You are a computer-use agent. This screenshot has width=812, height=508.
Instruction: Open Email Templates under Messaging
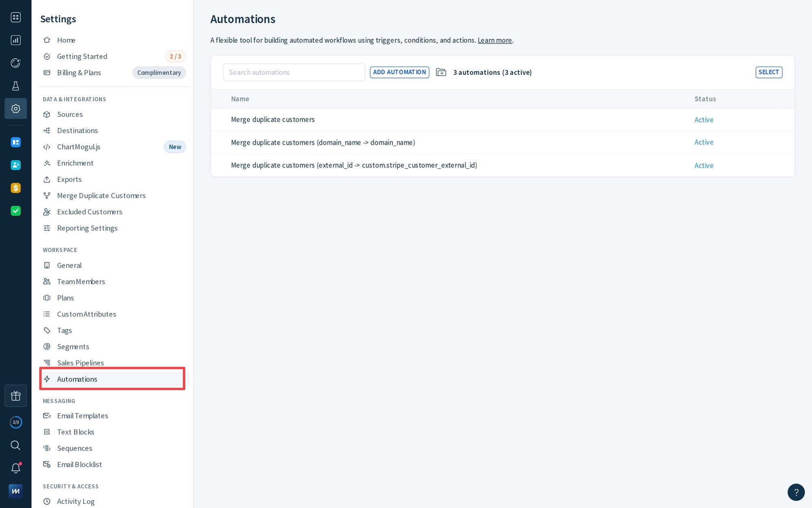pos(114,415)
